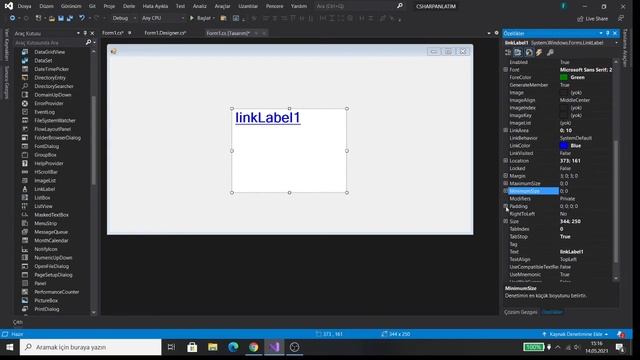Viewport: 640px width, 360px height.
Task: Expand the MaximumSize property
Action: click(x=506, y=183)
